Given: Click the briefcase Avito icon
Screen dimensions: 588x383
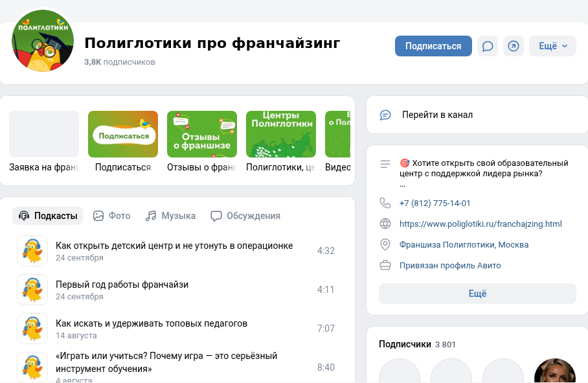Looking at the screenshot, I should click(x=385, y=265).
